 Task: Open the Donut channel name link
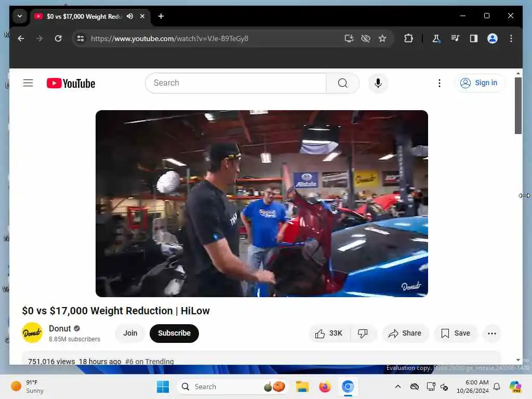(x=60, y=328)
